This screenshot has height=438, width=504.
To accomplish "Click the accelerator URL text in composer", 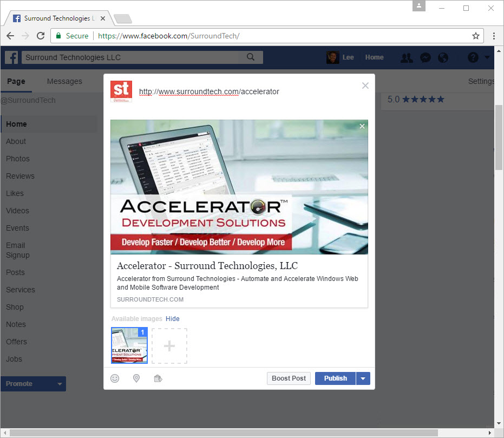I will 209,91.
